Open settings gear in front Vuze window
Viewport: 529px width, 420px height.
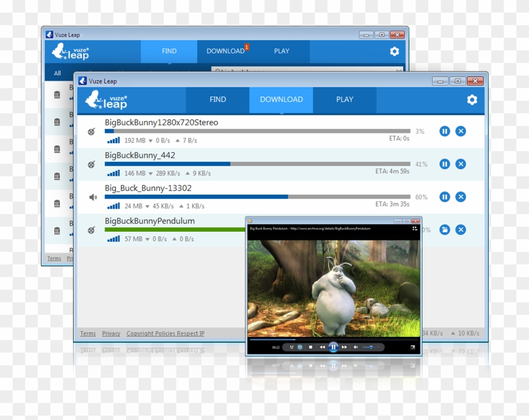point(472,99)
